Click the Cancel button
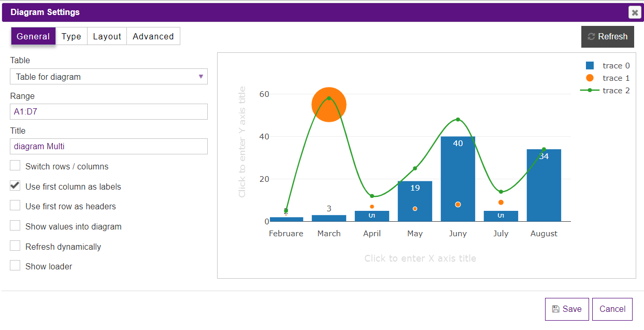The image size is (644, 330). click(612, 309)
